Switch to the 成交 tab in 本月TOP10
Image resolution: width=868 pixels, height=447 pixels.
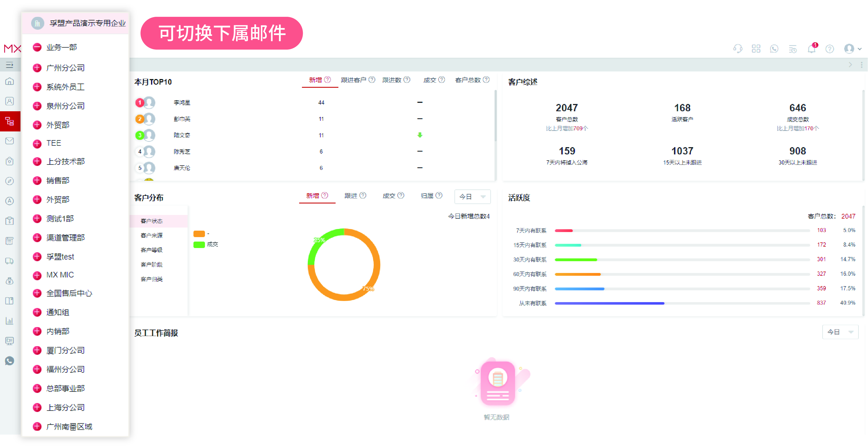click(431, 80)
